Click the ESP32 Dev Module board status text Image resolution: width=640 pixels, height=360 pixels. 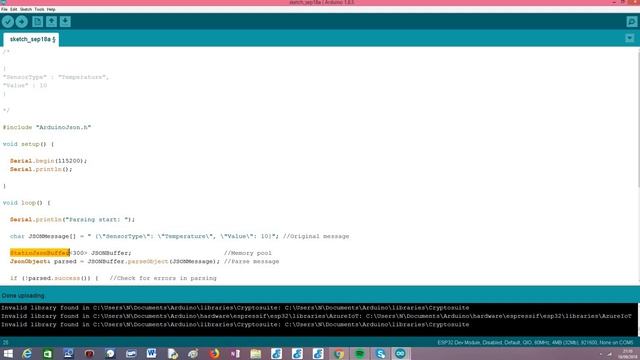coord(535,342)
